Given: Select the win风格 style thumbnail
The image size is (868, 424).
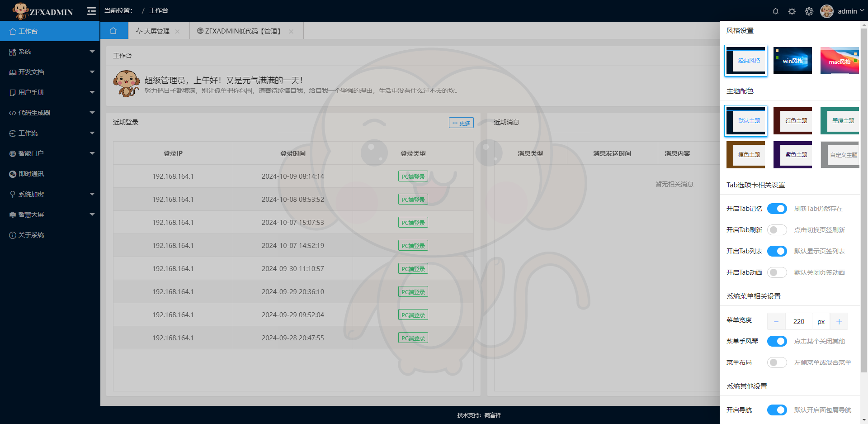Looking at the screenshot, I should coord(793,61).
